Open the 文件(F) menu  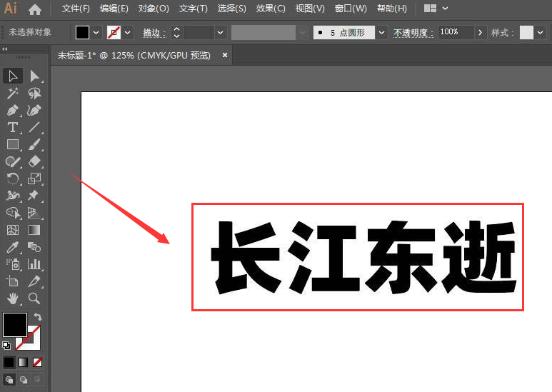(76, 9)
